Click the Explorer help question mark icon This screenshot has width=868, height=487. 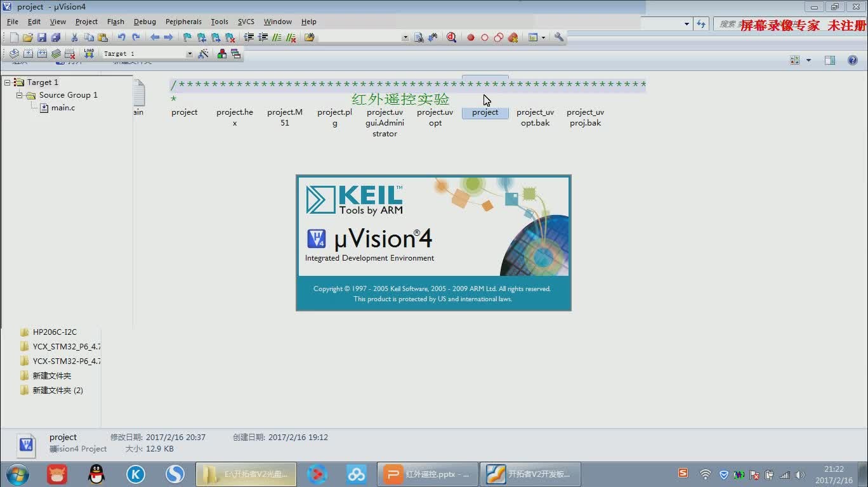coord(853,60)
